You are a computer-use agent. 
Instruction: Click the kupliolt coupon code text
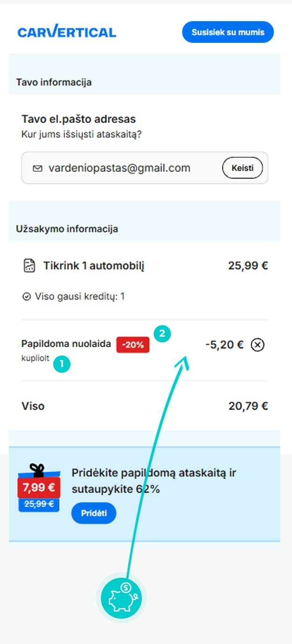pos(35,359)
